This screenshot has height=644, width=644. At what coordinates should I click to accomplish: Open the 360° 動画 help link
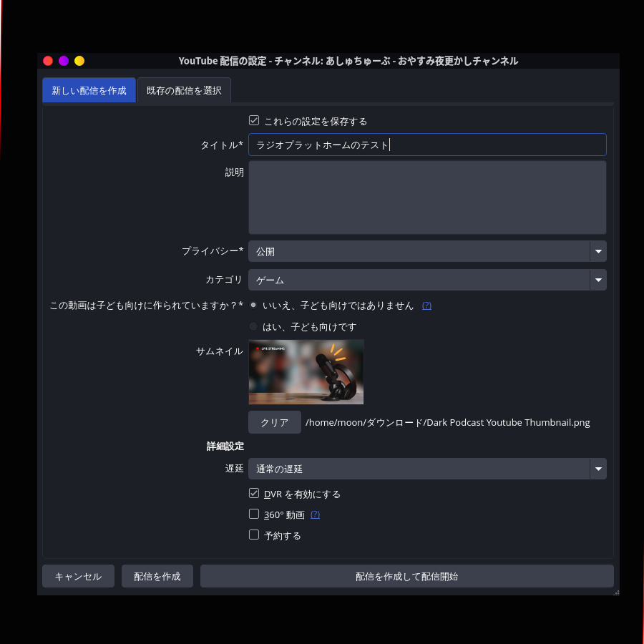[x=315, y=514]
